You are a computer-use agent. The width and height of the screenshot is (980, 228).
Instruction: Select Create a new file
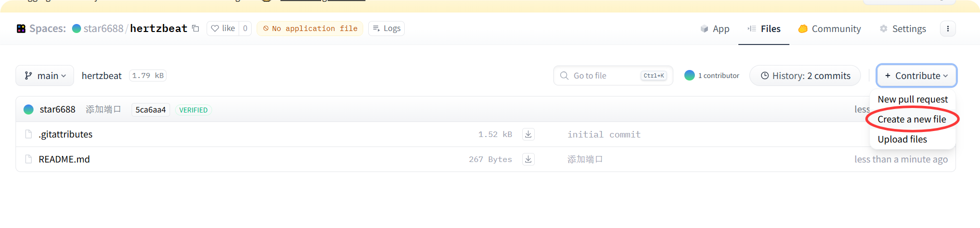click(x=912, y=119)
